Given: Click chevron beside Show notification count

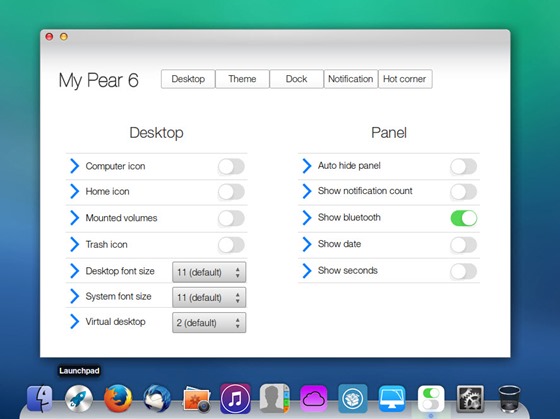Looking at the screenshot, I should tap(307, 191).
